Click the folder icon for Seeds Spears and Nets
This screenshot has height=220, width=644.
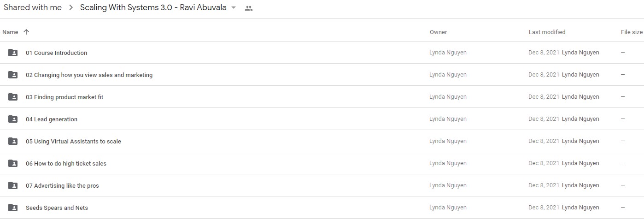click(13, 208)
